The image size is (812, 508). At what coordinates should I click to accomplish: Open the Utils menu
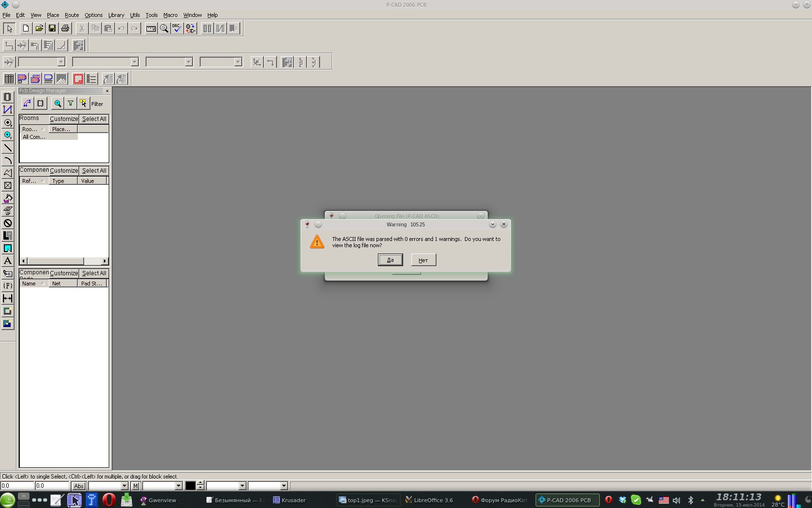point(135,15)
